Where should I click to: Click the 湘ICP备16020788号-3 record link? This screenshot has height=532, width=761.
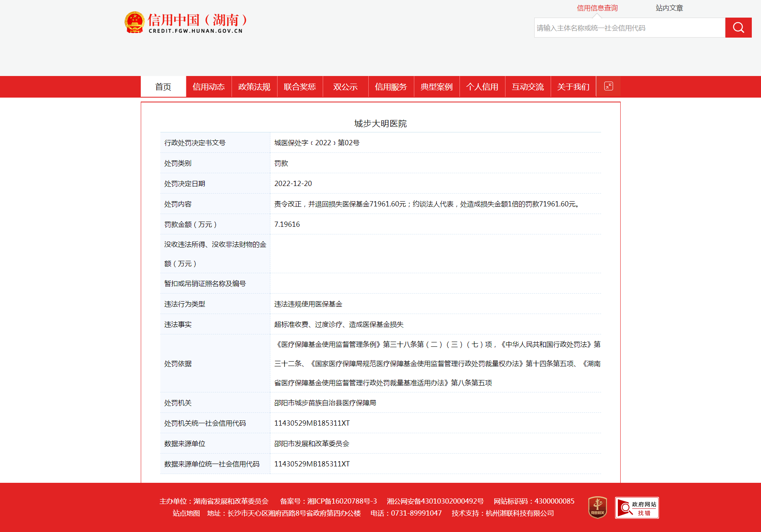342,501
